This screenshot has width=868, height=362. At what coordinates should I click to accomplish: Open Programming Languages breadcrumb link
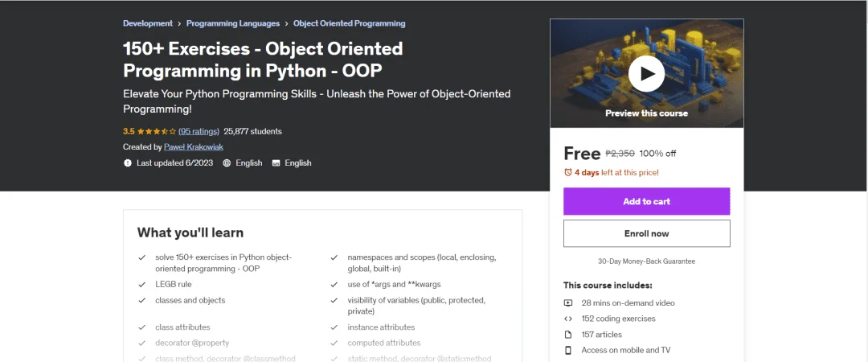click(233, 23)
